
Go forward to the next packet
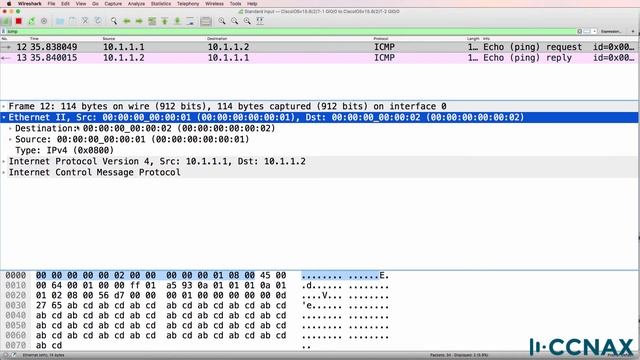[139, 21]
